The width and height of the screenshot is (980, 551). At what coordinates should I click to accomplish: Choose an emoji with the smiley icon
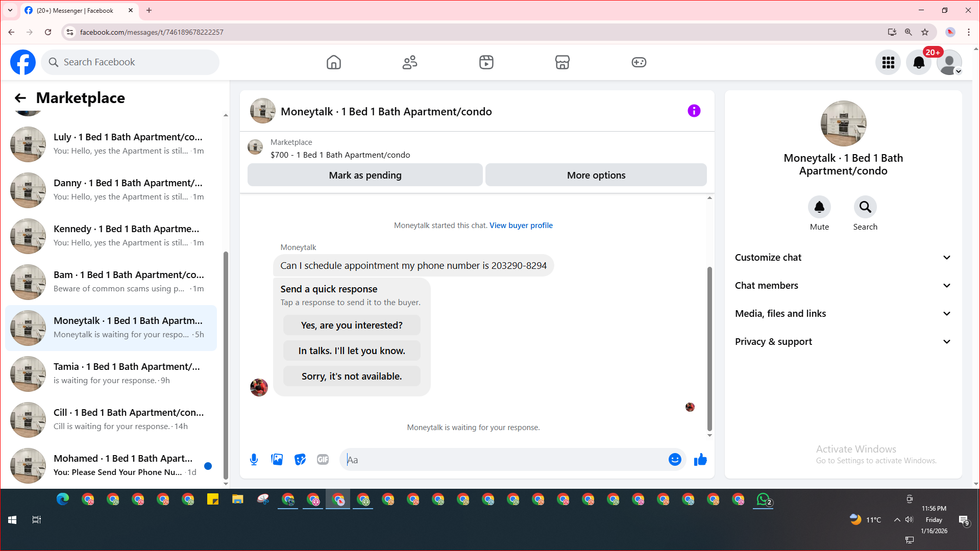(675, 460)
